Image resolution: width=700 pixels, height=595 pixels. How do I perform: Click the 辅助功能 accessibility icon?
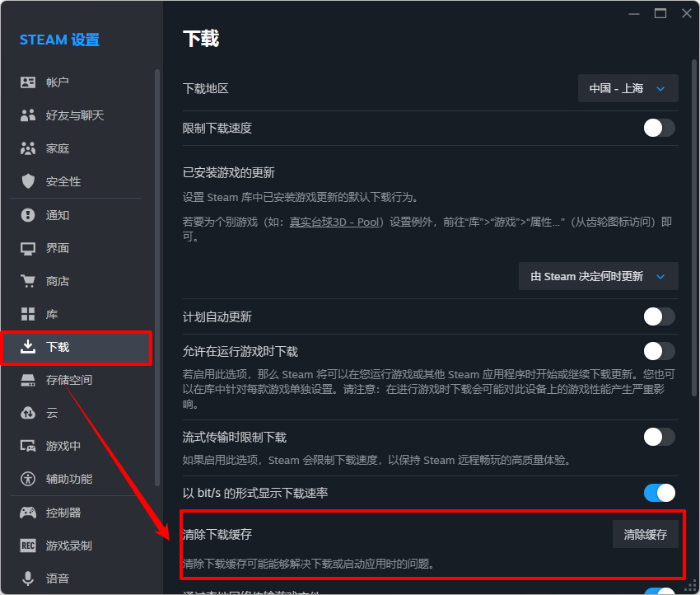pyautogui.click(x=28, y=479)
